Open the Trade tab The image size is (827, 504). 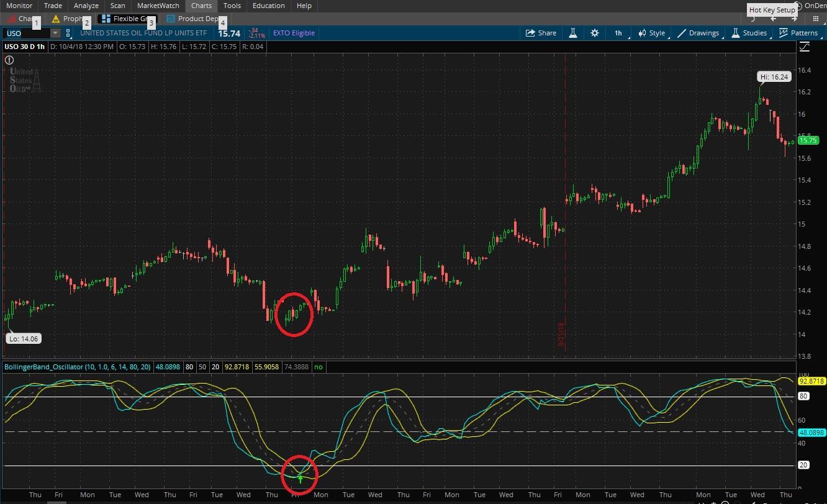tap(53, 6)
